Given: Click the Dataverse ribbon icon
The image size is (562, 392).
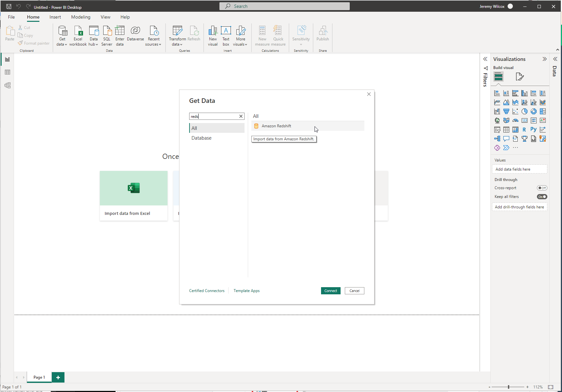Looking at the screenshot, I should click(135, 34).
